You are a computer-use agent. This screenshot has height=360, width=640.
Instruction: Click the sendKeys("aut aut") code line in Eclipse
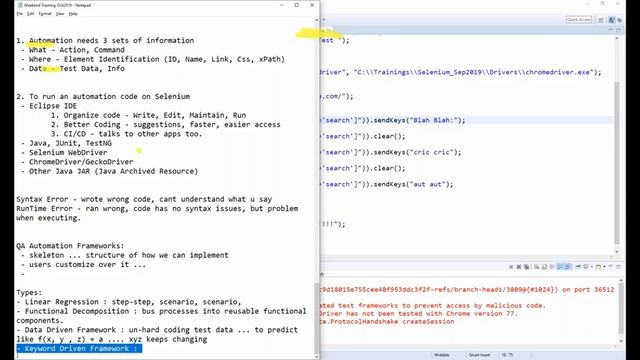(x=387, y=184)
